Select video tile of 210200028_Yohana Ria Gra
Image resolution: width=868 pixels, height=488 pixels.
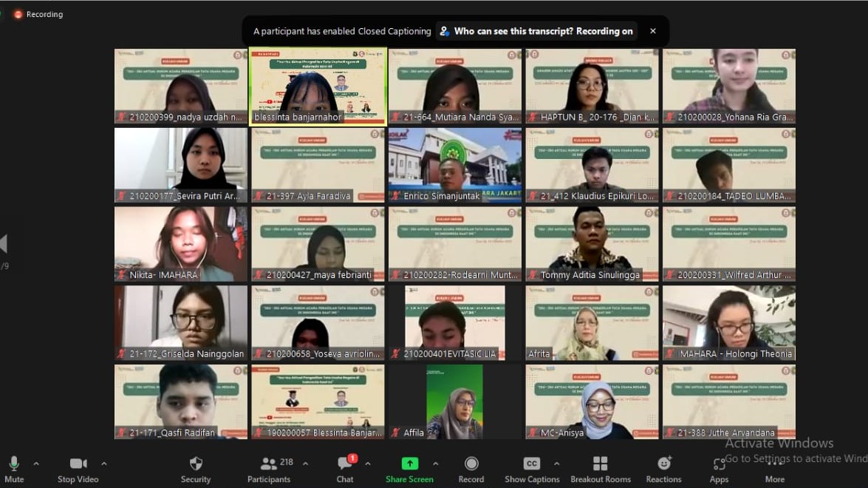click(729, 86)
